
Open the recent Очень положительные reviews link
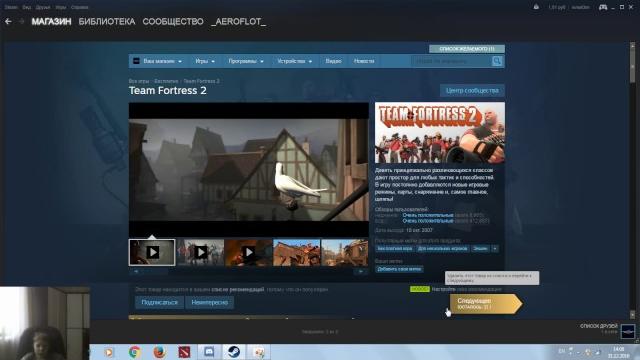[x=428, y=215]
